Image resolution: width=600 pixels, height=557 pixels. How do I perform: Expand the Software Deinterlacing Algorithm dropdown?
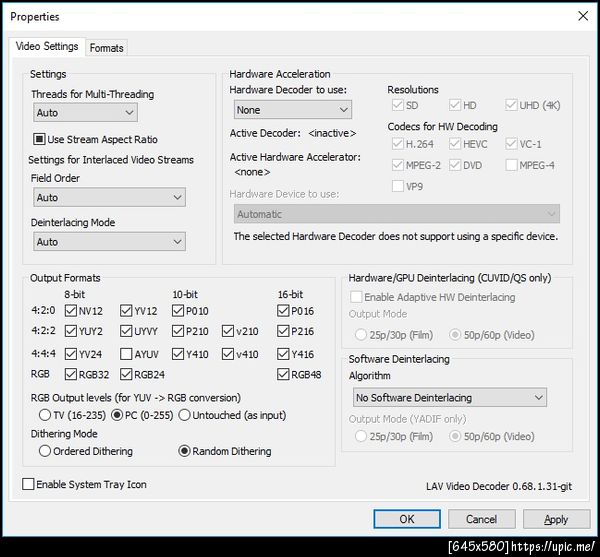[450, 397]
